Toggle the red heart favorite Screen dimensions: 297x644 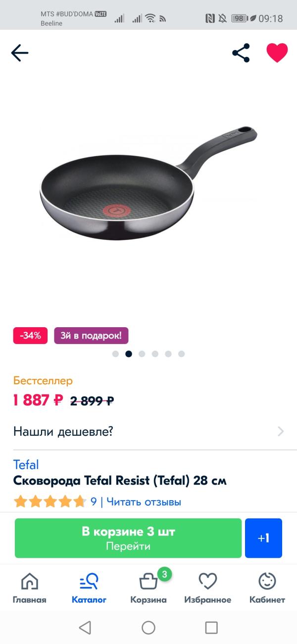[x=277, y=53]
